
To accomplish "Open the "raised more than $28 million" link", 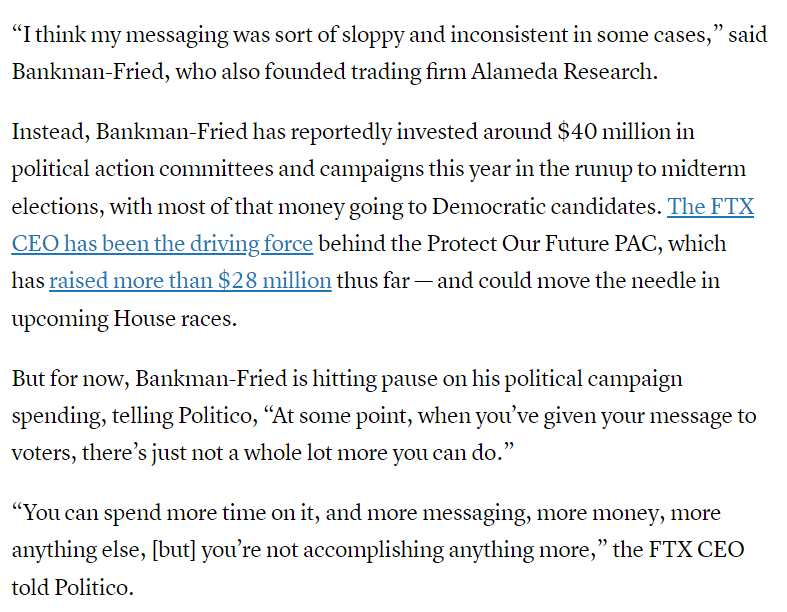I will pyautogui.click(x=190, y=281).
